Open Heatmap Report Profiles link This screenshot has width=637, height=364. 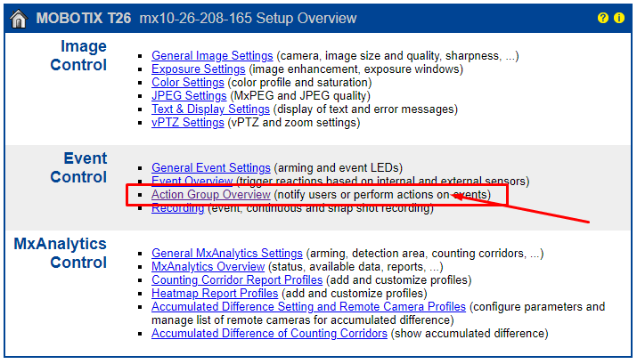tap(215, 294)
